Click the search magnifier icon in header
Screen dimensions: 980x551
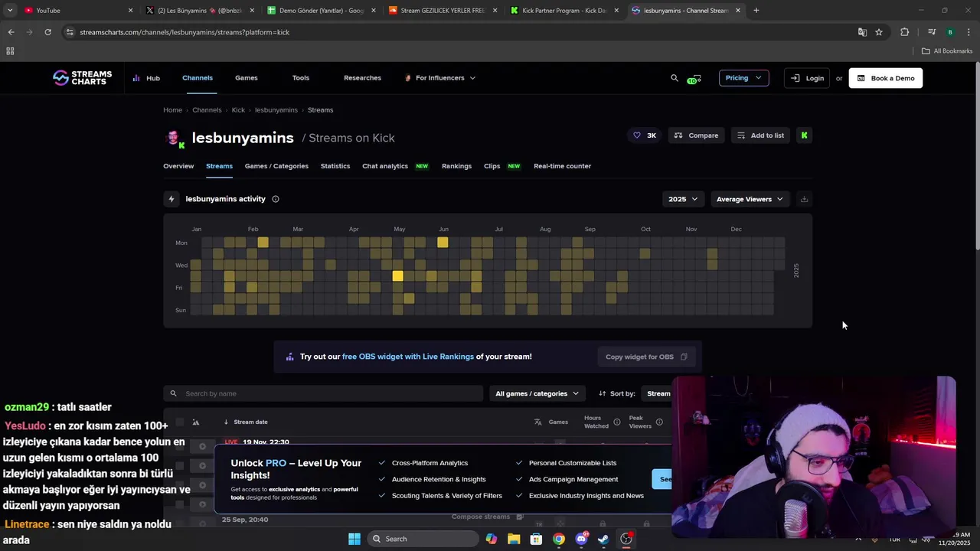pyautogui.click(x=675, y=78)
